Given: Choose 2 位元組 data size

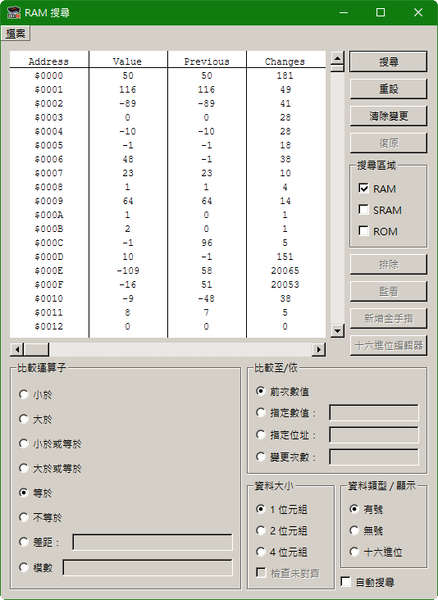Looking at the screenshot, I should [x=261, y=530].
